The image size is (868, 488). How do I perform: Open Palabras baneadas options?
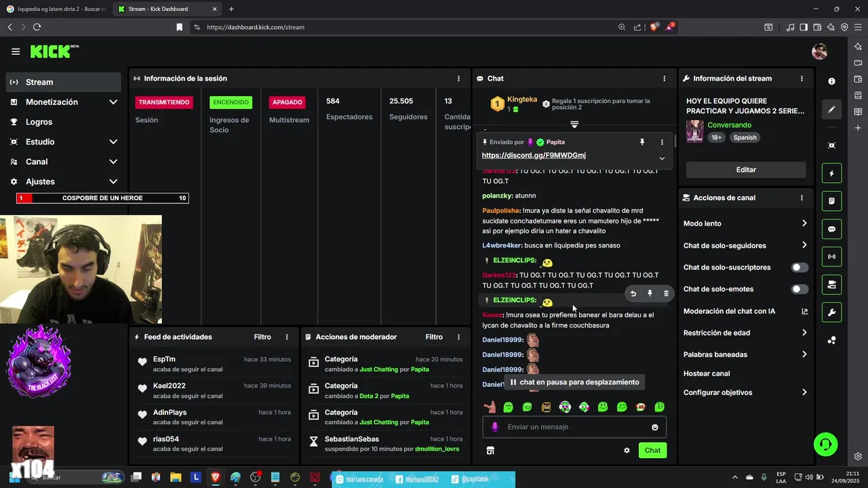click(x=745, y=354)
